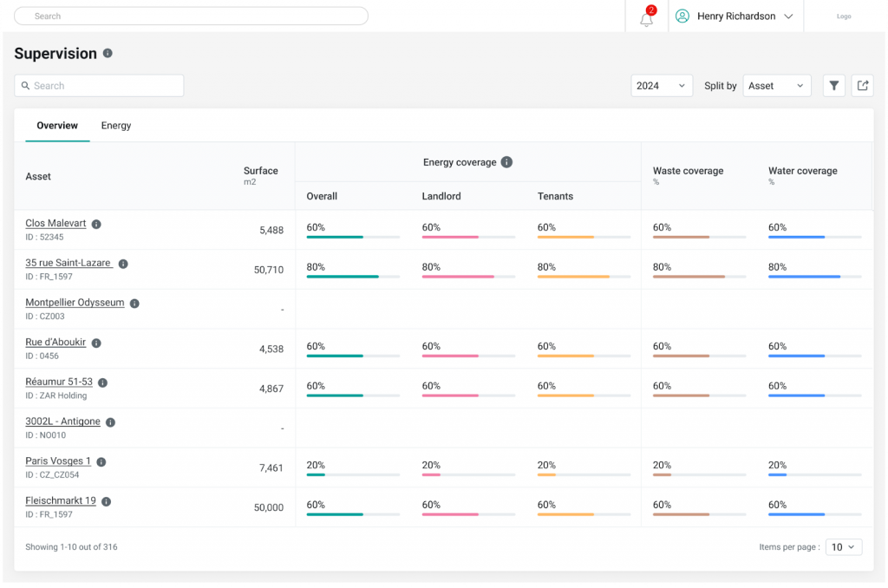Screen dimensions: 888x588
Task: Open the notifications bell
Action: pyautogui.click(x=646, y=17)
